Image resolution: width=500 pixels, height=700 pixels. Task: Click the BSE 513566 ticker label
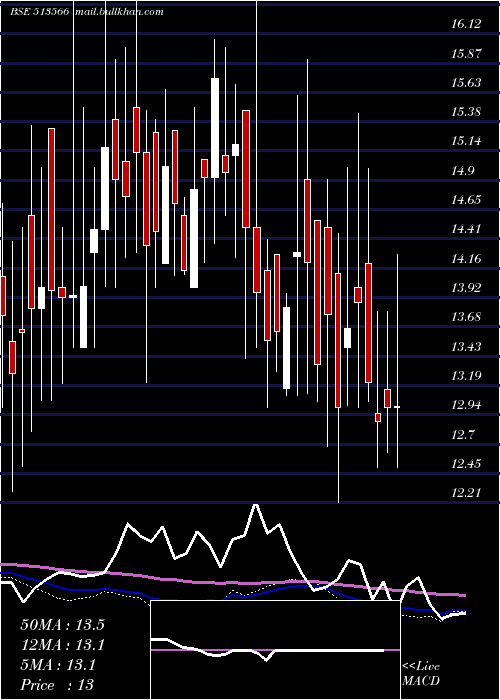pos(39,12)
